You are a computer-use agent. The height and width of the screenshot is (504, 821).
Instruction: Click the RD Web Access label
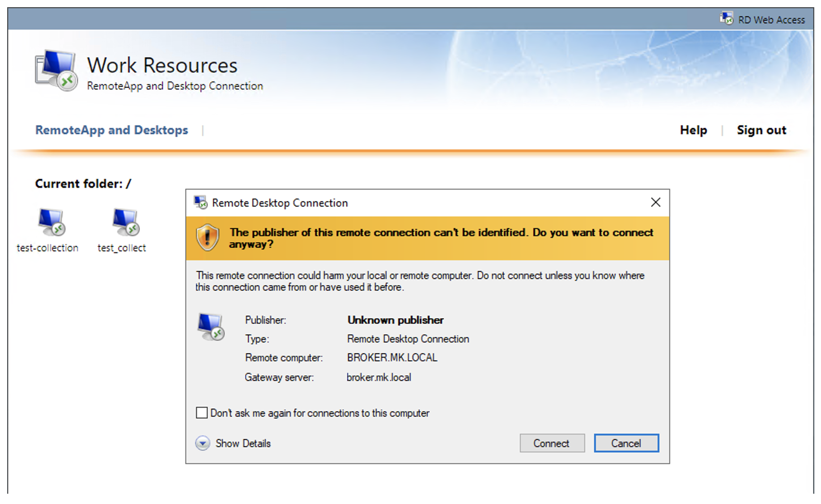(771, 20)
